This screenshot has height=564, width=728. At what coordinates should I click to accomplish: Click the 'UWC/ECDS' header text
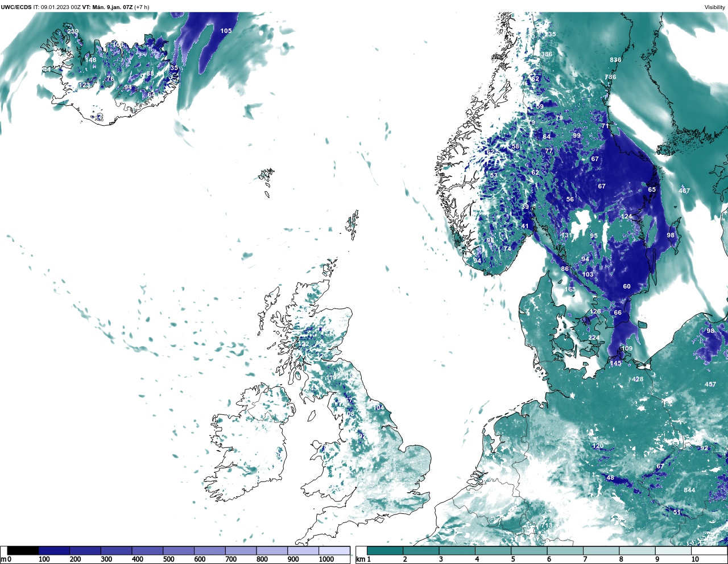(x=16, y=7)
